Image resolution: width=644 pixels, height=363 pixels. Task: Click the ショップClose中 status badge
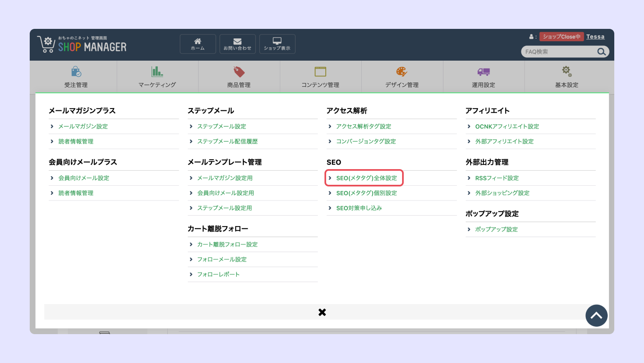coord(561,37)
